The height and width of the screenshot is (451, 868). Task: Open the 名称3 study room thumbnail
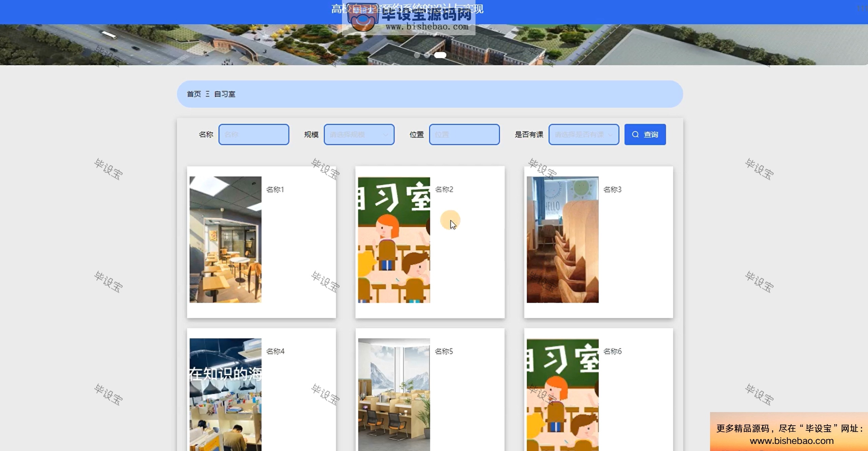coord(563,239)
